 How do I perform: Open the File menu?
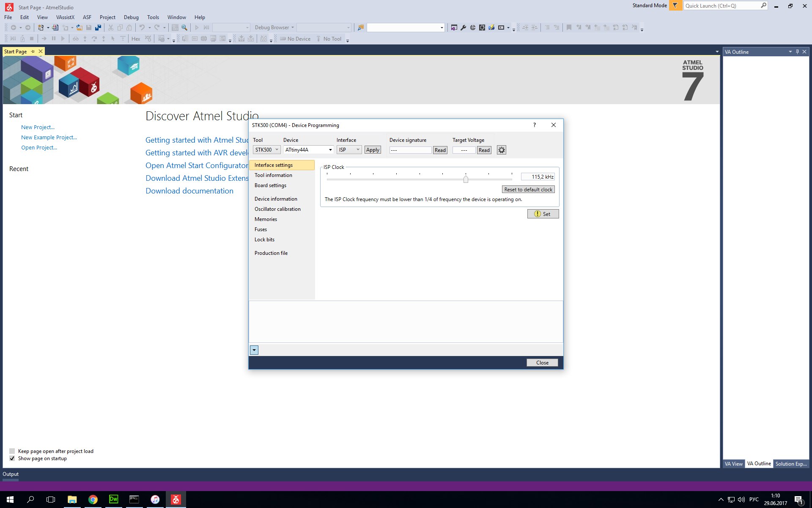point(8,17)
